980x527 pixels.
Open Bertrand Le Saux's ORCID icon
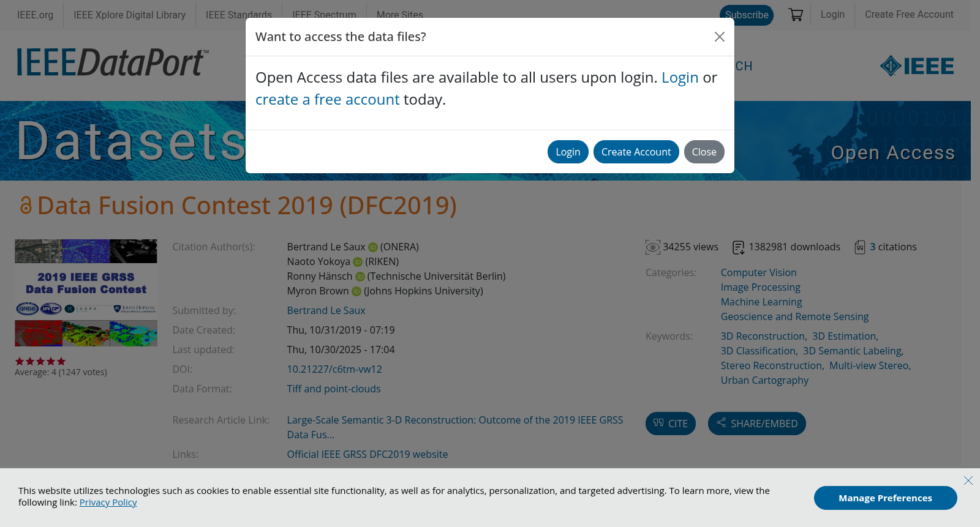point(372,247)
